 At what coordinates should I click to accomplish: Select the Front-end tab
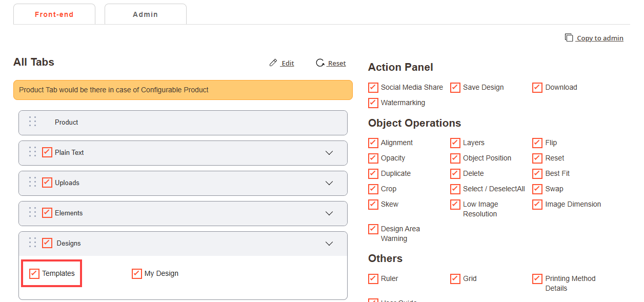pos(54,14)
